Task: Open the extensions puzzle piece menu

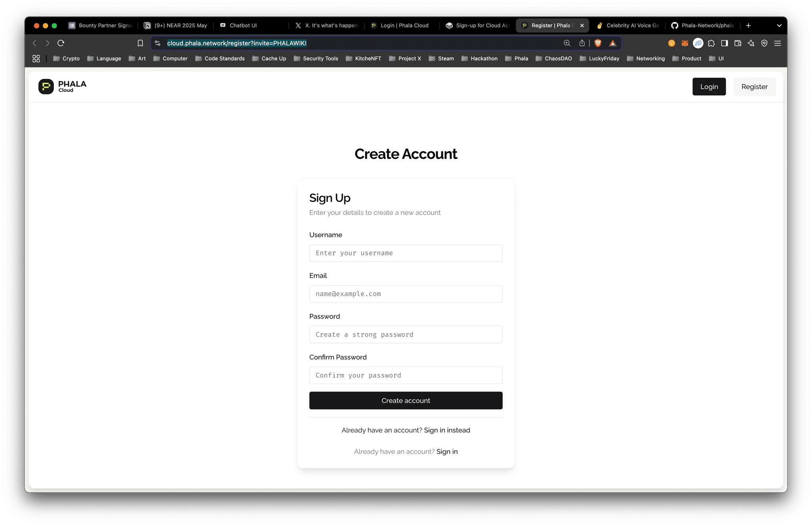Action: [x=711, y=43]
